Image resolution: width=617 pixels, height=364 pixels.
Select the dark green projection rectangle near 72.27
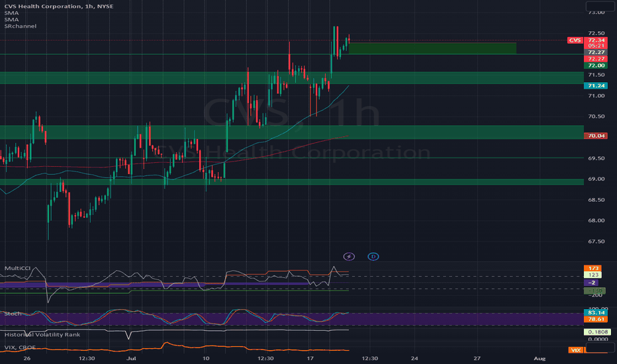pyautogui.click(x=432, y=48)
